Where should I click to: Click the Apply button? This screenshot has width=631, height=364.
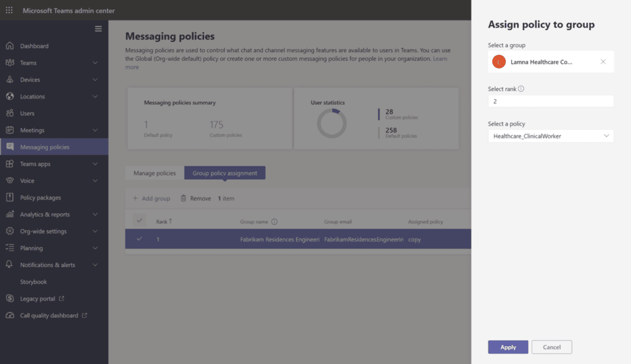508,347
